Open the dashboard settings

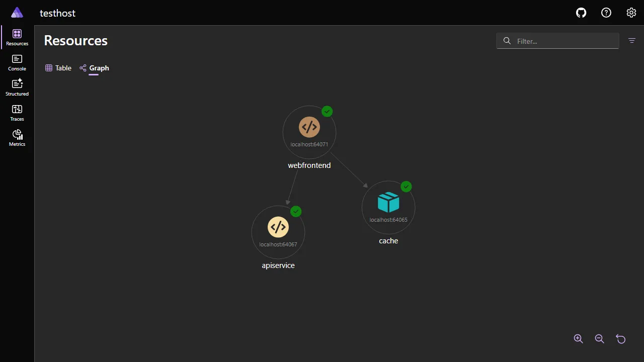click(x=631, y=13)
